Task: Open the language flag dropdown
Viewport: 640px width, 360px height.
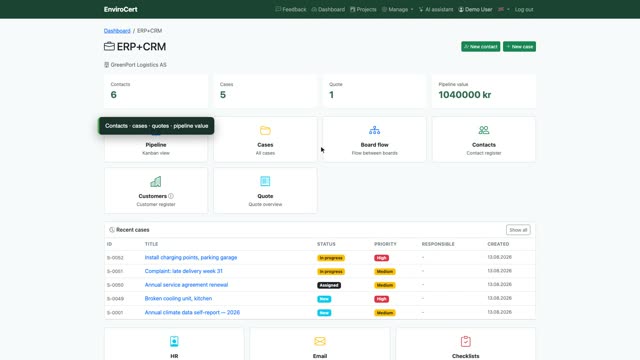Action: pos(504,9)
